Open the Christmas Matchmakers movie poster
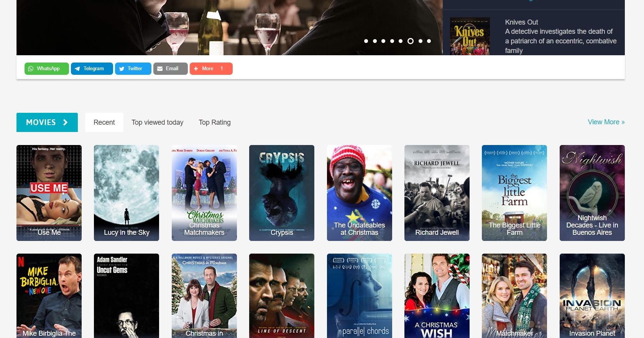This screenshot has height=338, width=644. pos(204,193)
